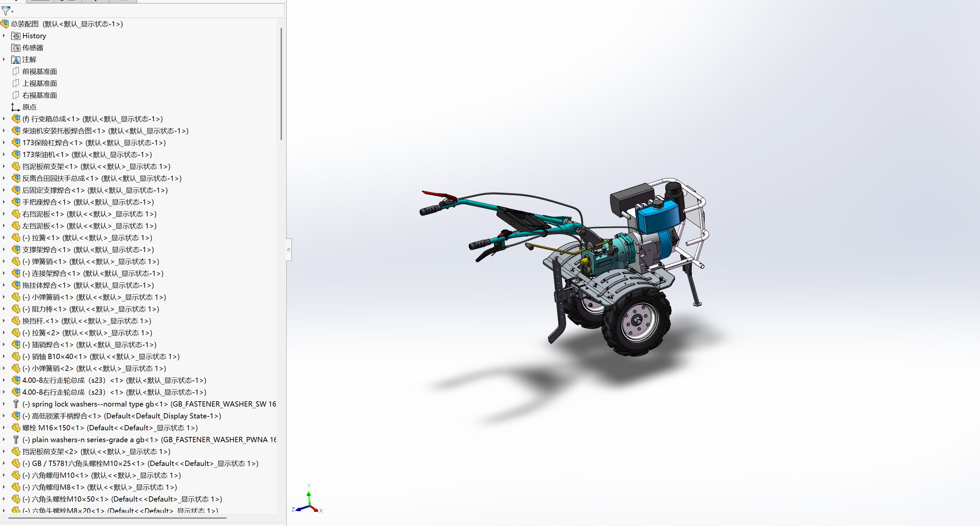Click the 六角螺母M10 part icon
Viewport: 980px width, 526px height.
coord(15,475)
